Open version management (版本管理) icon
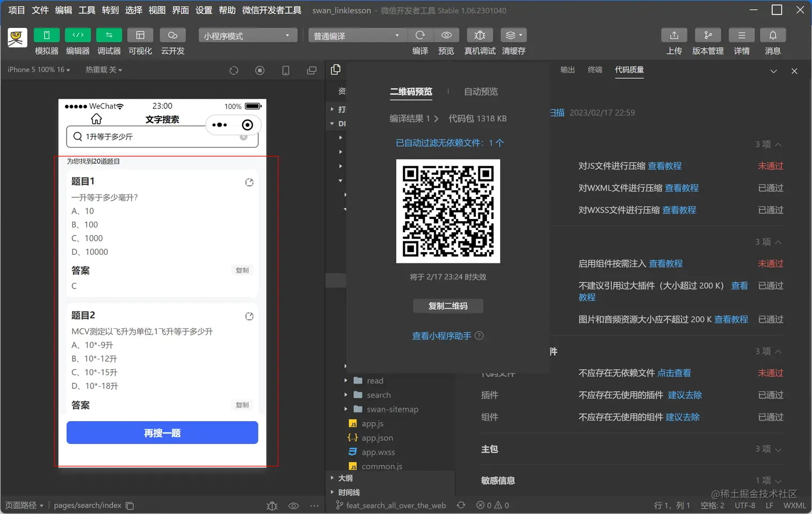This screenshot has width=812, height=514. tap(708, 35)
